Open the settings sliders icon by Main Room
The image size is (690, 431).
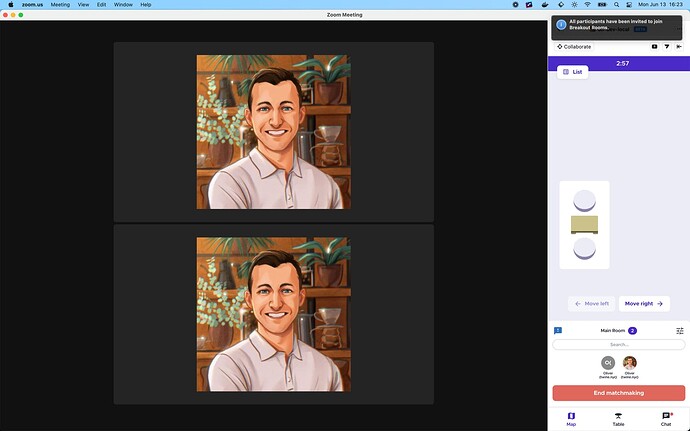pos(680,331)
